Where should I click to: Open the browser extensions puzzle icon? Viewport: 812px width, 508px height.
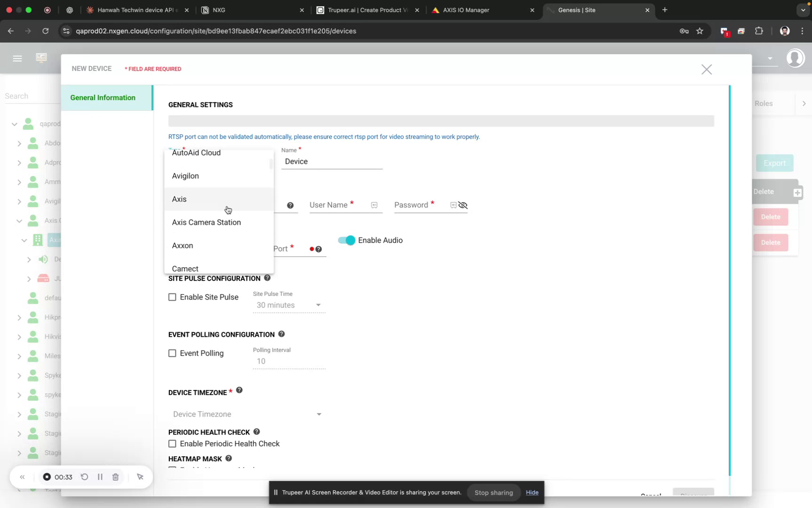click(x=759, y=31)
